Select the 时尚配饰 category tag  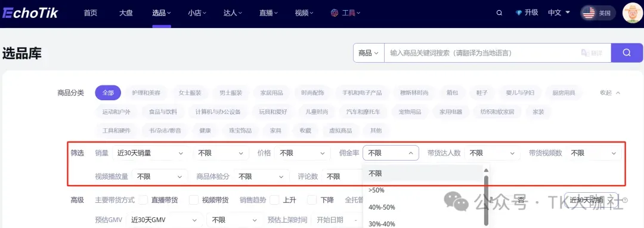pos(312,93)
